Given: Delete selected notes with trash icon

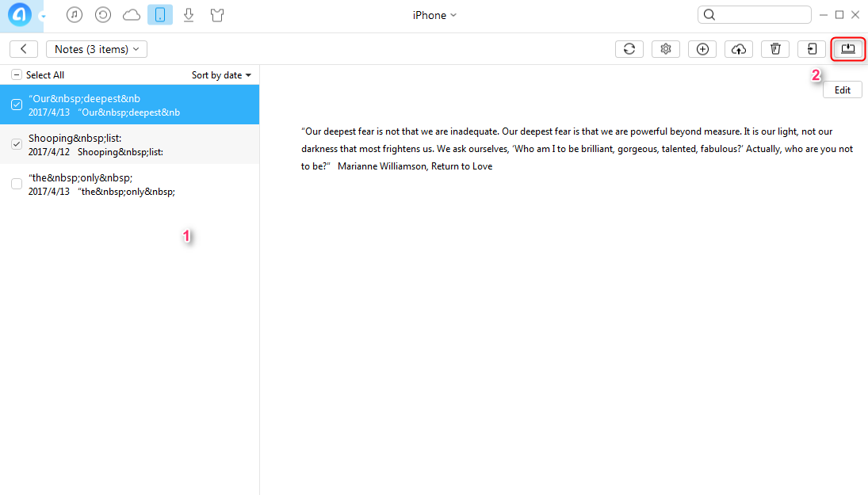Looking at the screenshot, I should point(775,49).
